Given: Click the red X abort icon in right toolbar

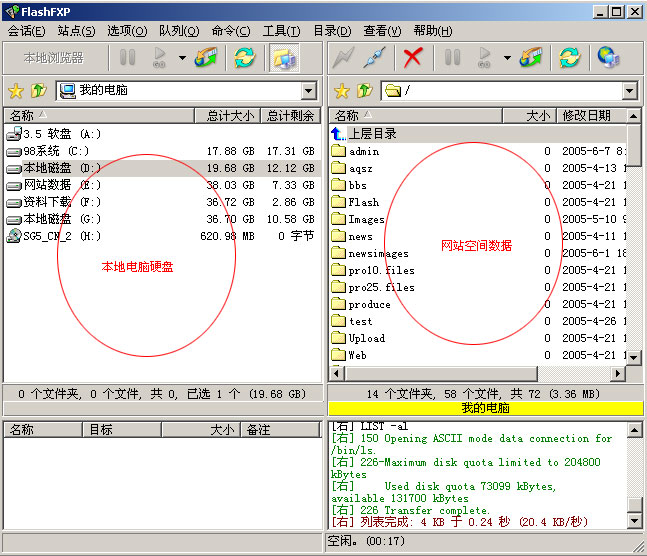Looking at the screenshot, I should tap(412, 58).
